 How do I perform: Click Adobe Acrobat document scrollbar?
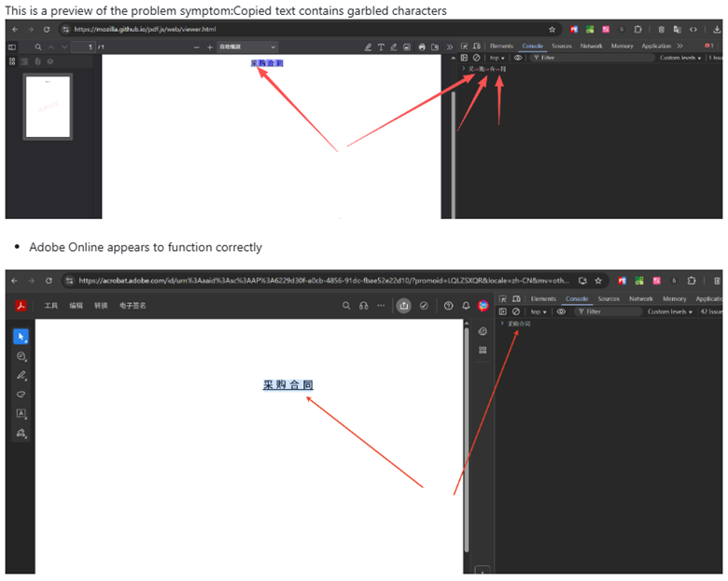(x=467, y=440)
